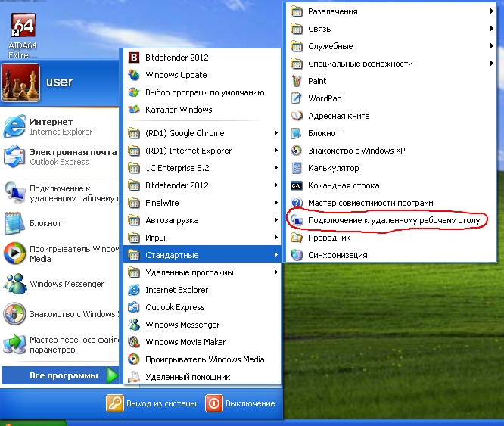Expand the FinalWire submenu arrow
The height and width of the screenshot is (426, 504).
point(275,203)
